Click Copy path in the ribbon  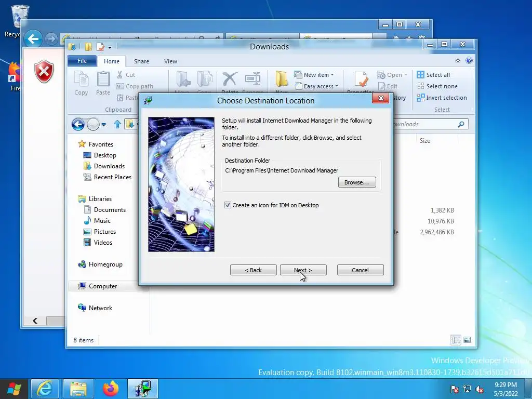[x=135, y=86]
